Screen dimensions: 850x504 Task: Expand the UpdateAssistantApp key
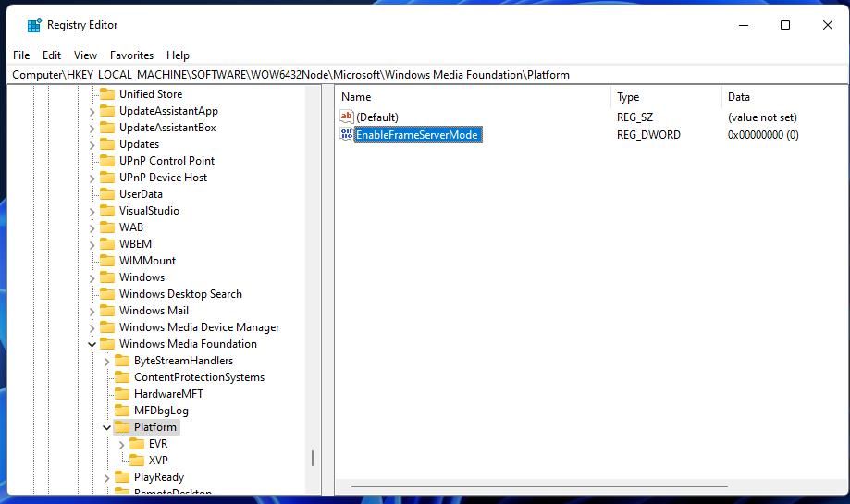coord(92,112)
